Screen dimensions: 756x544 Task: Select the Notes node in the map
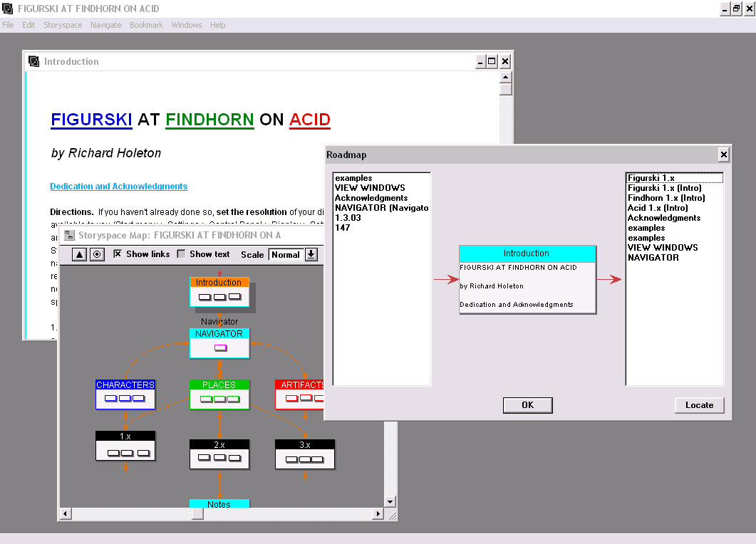coord(219,503)
